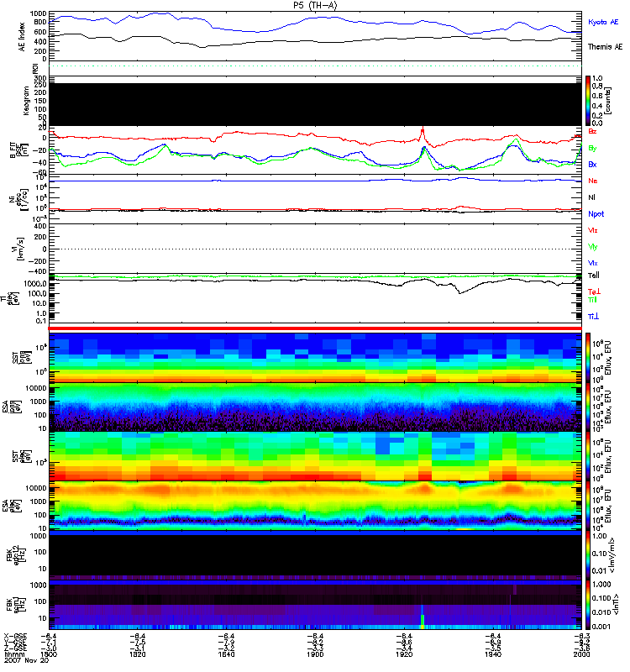
Task: Click the "1800" time axis label
Action: [49, 654]
